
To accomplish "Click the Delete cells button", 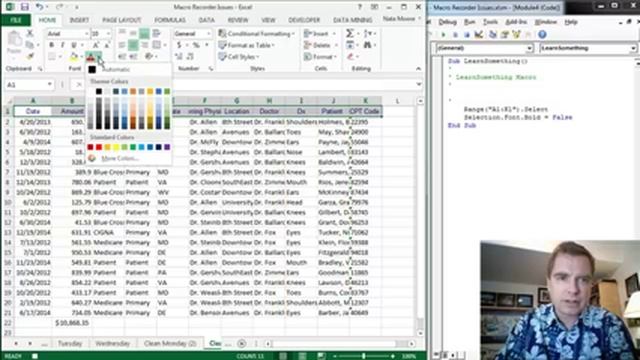I will point(320,45).
